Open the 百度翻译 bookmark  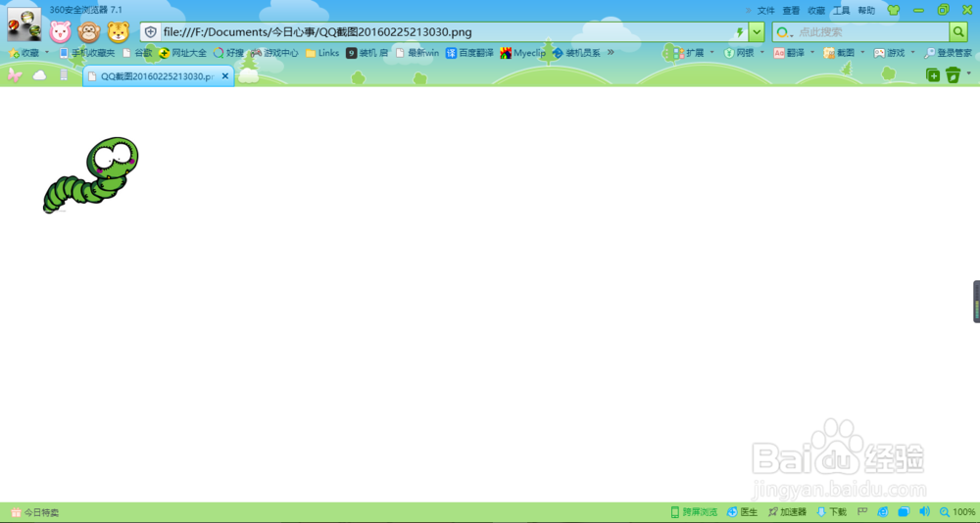click(469, 53)
